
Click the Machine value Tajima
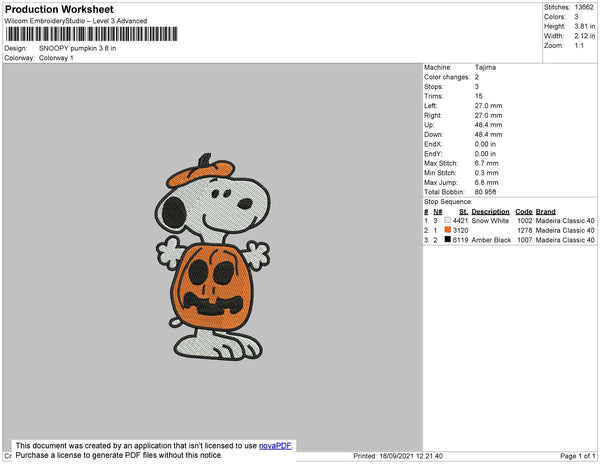[485, 67]
